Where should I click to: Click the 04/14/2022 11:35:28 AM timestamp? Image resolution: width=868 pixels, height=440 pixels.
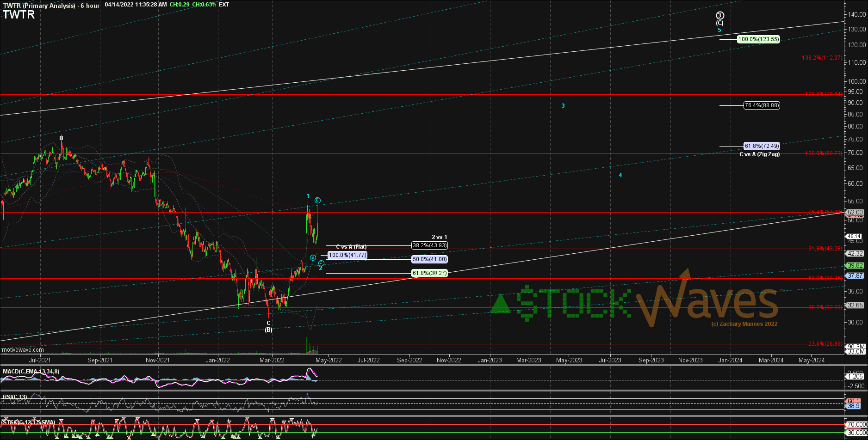136,5
